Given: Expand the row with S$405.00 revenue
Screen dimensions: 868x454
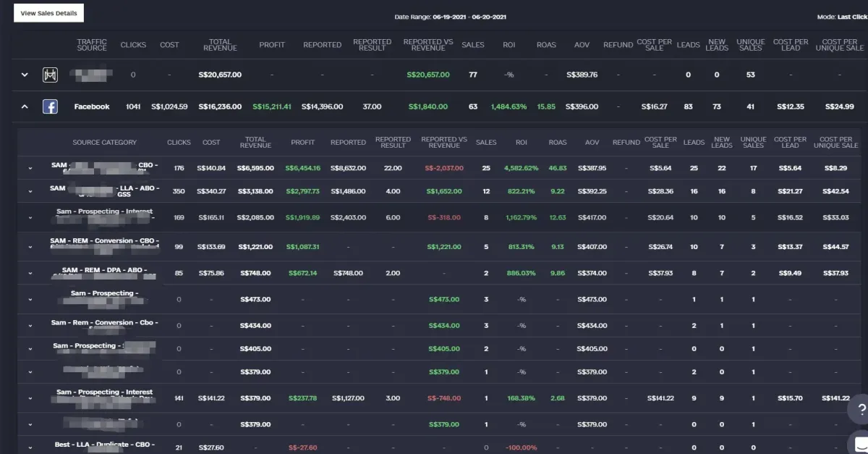Looking at the screenshot, I should point(30,348).
